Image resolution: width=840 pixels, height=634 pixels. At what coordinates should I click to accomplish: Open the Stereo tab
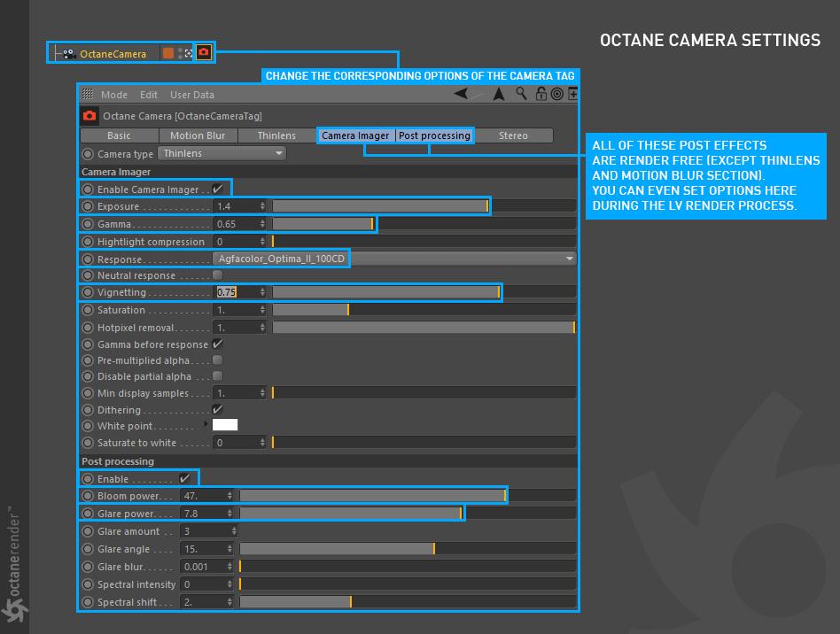click(x=513, y=135)
